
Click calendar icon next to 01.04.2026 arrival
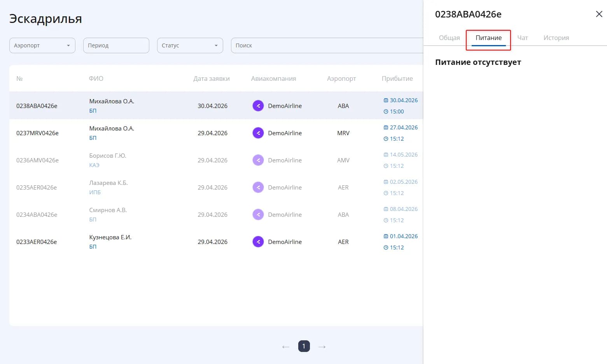[386, 236]
